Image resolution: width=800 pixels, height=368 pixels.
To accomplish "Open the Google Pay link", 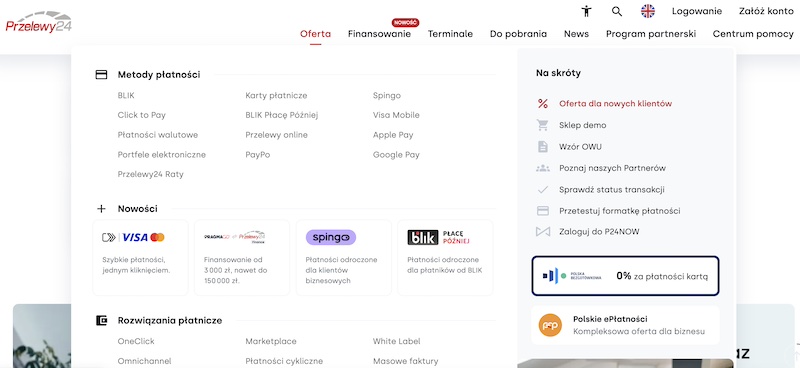I will point(396,155).
